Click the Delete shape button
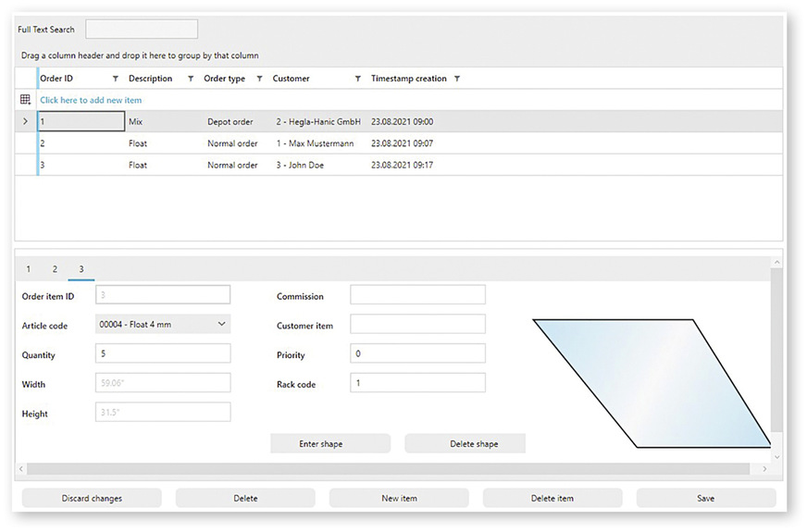 point(465,443)
